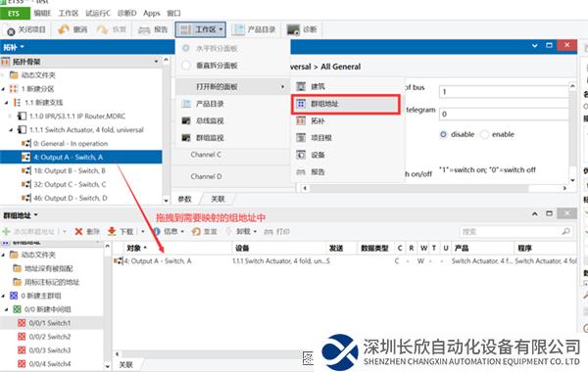The height and width of the screenshot is (372, 588).
Task: Choose 水平拆分面板 radio option
Action: [x=185, y=48]
